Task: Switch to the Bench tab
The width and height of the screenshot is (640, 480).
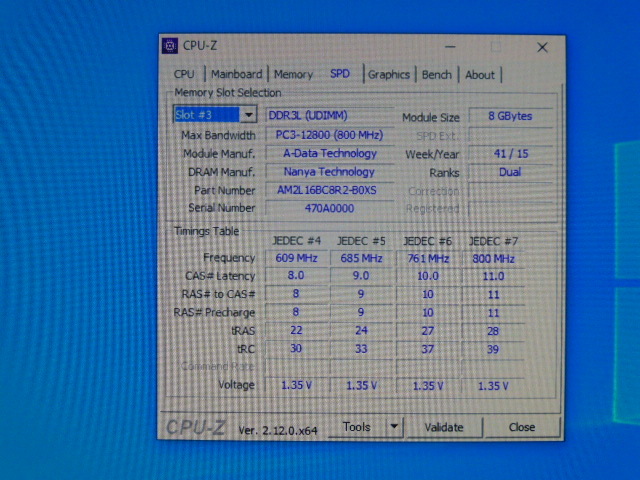Action: (x=436, y=75)
